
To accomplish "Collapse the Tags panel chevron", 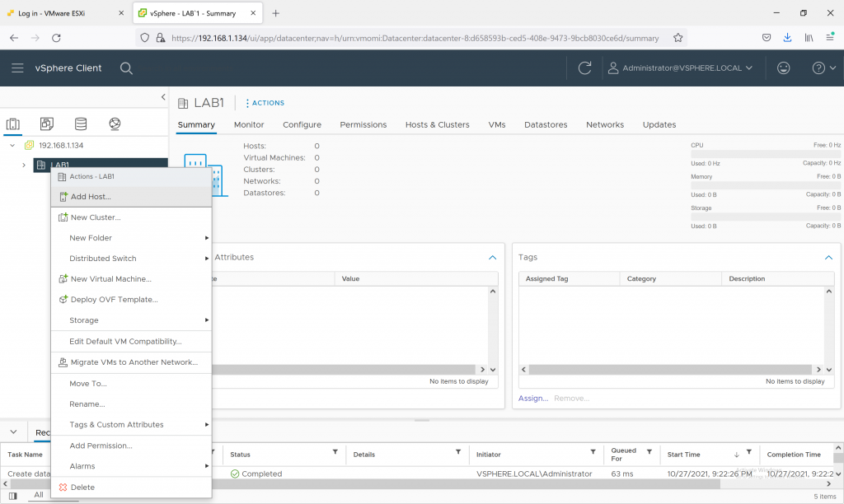I will tap(828, 258).
